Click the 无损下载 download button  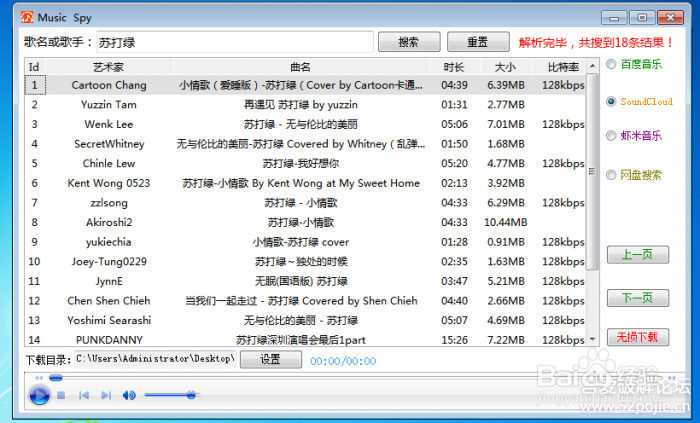[x=638, y=337]
